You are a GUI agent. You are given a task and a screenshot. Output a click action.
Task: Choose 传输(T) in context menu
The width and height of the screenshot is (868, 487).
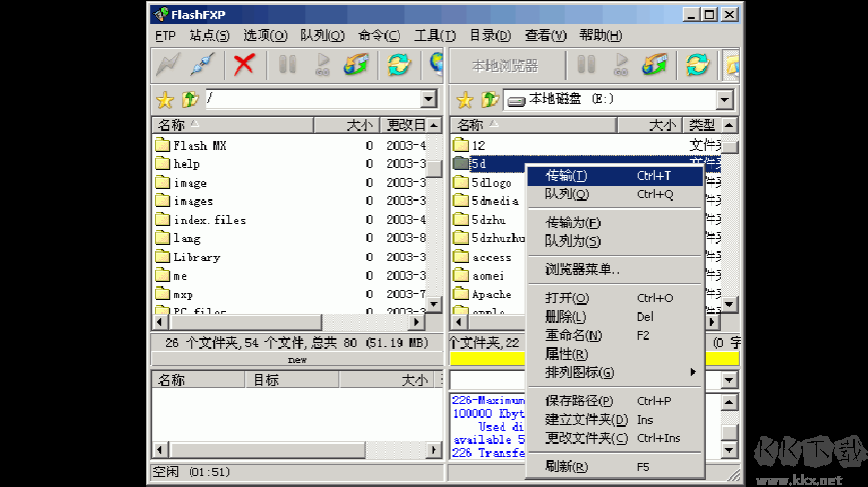614,176
